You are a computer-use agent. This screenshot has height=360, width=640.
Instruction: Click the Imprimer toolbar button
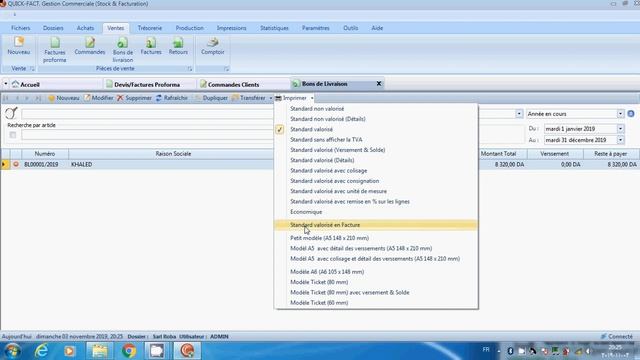tap(291, 98)
